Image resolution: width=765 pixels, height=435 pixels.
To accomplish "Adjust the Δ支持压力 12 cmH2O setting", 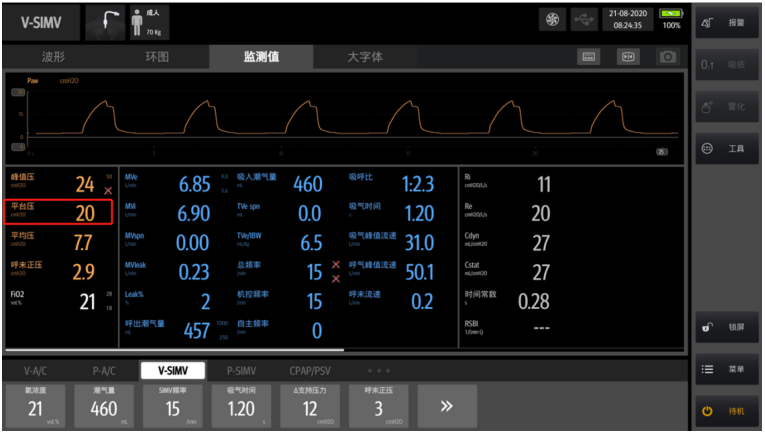I will click(310, 406).
